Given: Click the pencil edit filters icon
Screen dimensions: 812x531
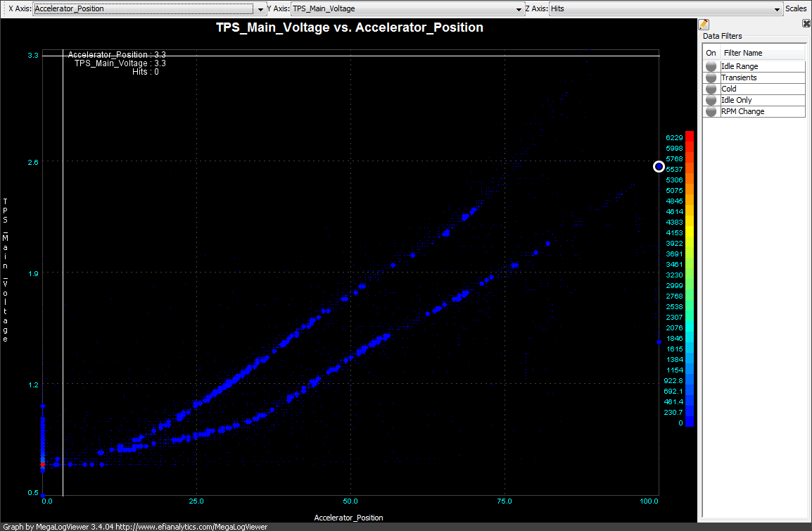Looking at the screenshot, I should click(x=704, y=24).
